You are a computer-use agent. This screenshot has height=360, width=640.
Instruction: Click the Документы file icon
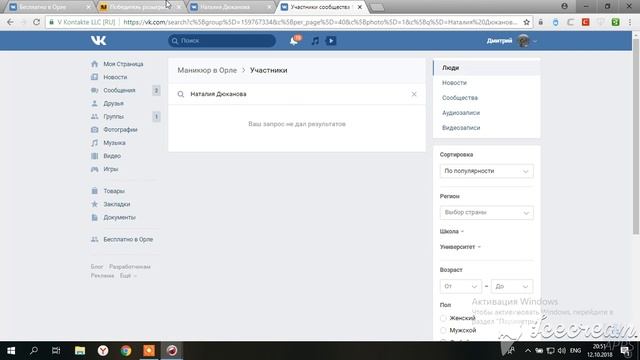(95, 218)
